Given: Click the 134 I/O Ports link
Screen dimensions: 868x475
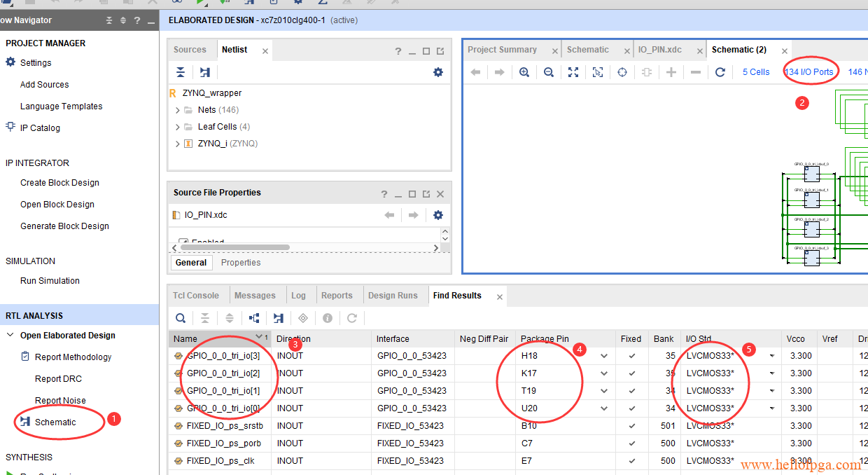Looking at the screenshot, I should pyautogui.click(x=809, y=72).
